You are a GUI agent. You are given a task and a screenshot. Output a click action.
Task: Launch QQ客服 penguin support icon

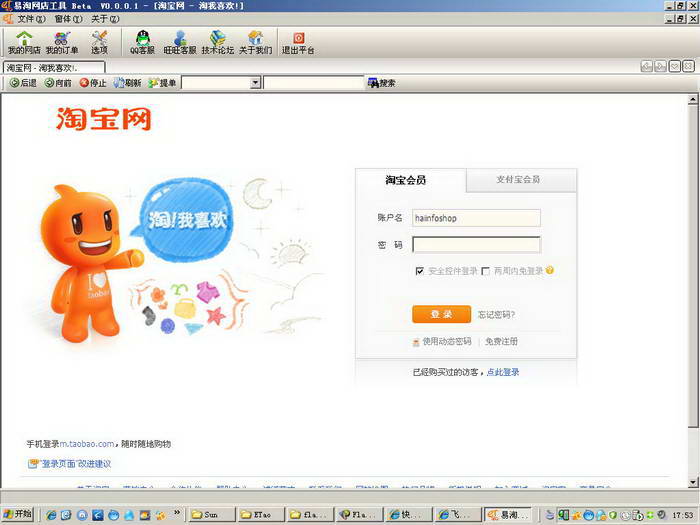(142, 43)
